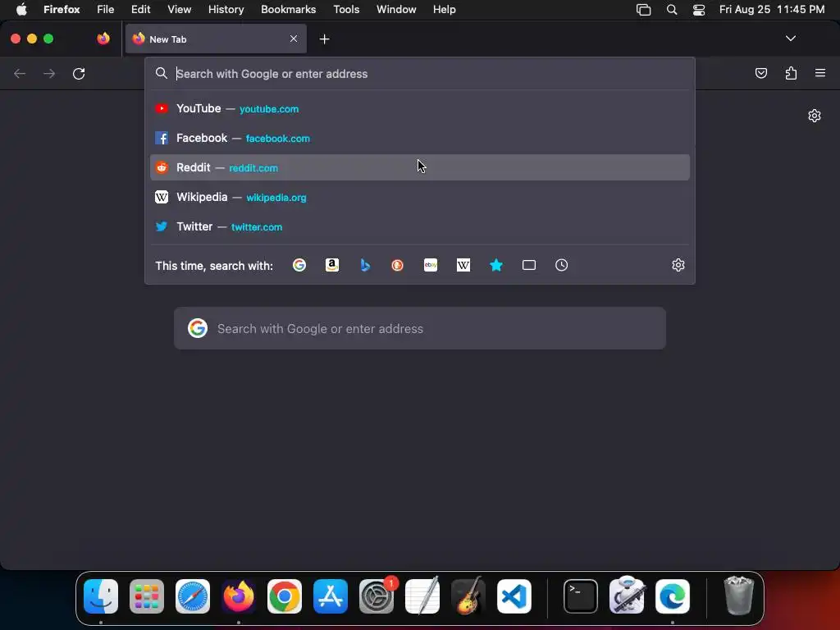This screenshot has height=630, width=840.
Task: Open Visual Studio Code from the dock
Action: [x=514, y=596]
